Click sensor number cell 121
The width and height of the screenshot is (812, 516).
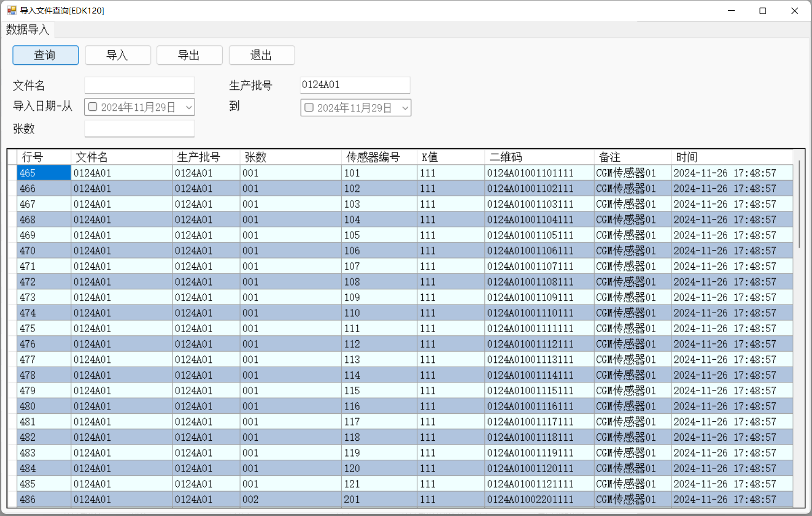380,484
